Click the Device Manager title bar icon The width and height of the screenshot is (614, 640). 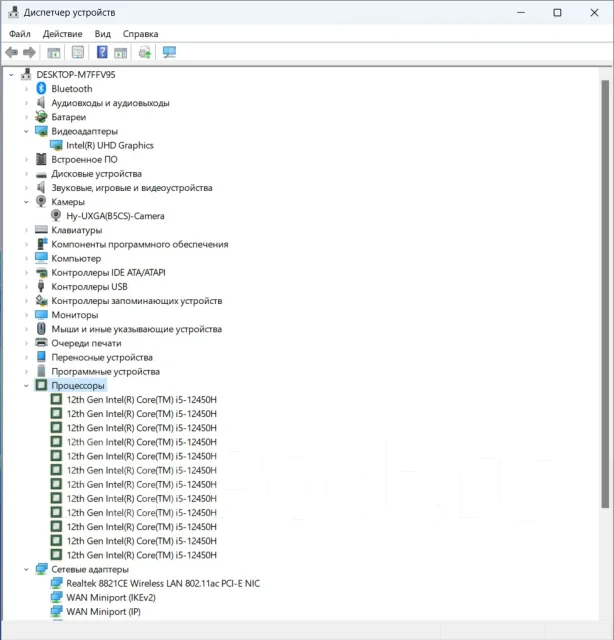point(13,12)
